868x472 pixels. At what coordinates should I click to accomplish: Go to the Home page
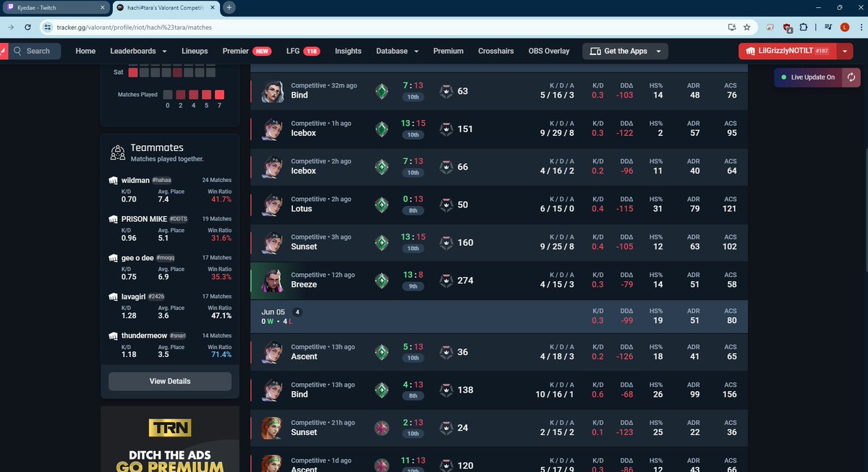click(85, 51)
